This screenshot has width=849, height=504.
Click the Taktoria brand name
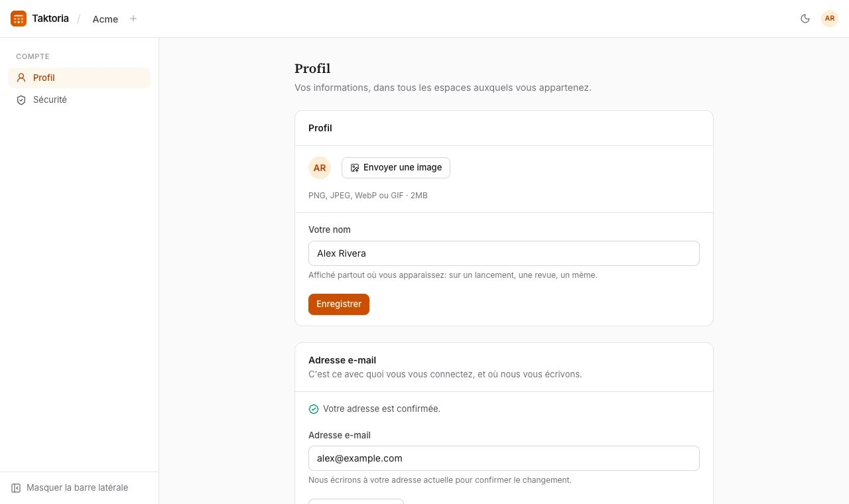(50, 19)
